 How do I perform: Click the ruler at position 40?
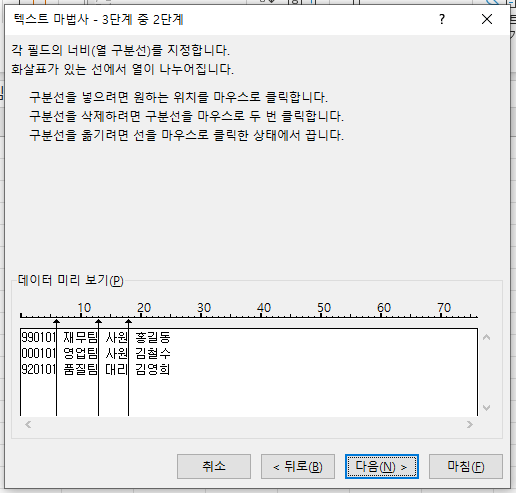[x=264, y=308]
